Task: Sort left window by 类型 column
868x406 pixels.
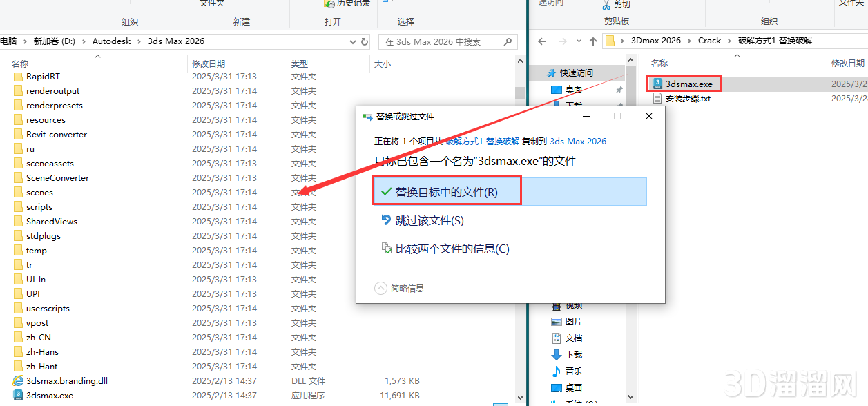Action: point(300,64)
